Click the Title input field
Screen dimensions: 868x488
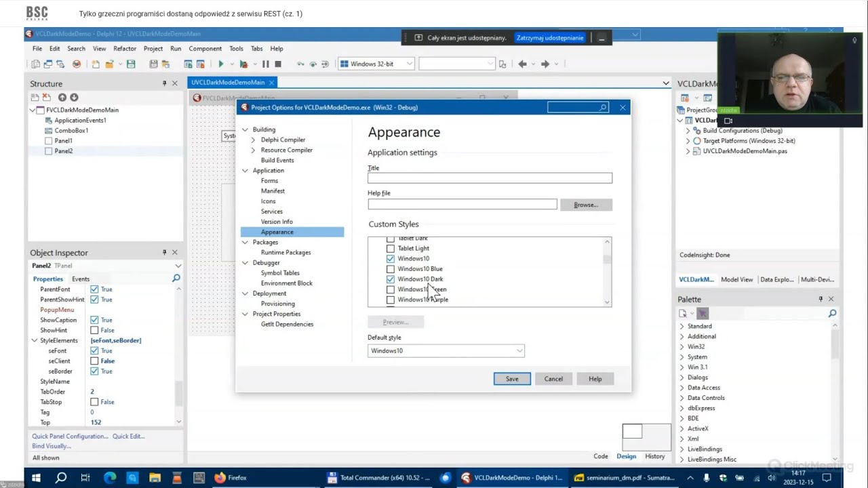pos(490,178)
